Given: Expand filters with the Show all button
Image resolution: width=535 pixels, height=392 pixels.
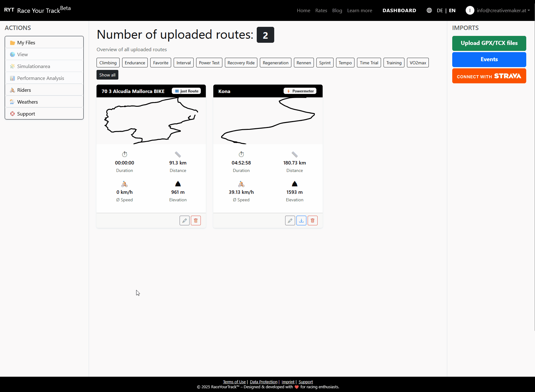Looking at the screenshot, I should click(107, 75).
